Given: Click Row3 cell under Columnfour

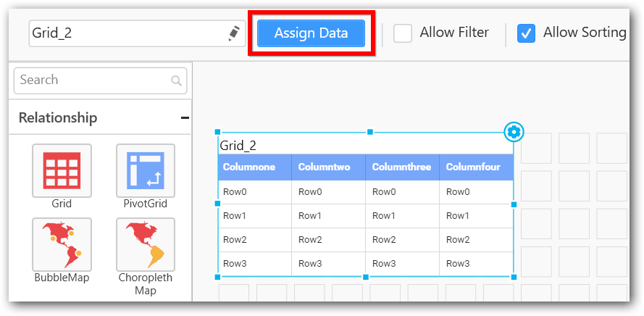Looking at the screenshot, I should pyautogui.click(x=475, y=264).
